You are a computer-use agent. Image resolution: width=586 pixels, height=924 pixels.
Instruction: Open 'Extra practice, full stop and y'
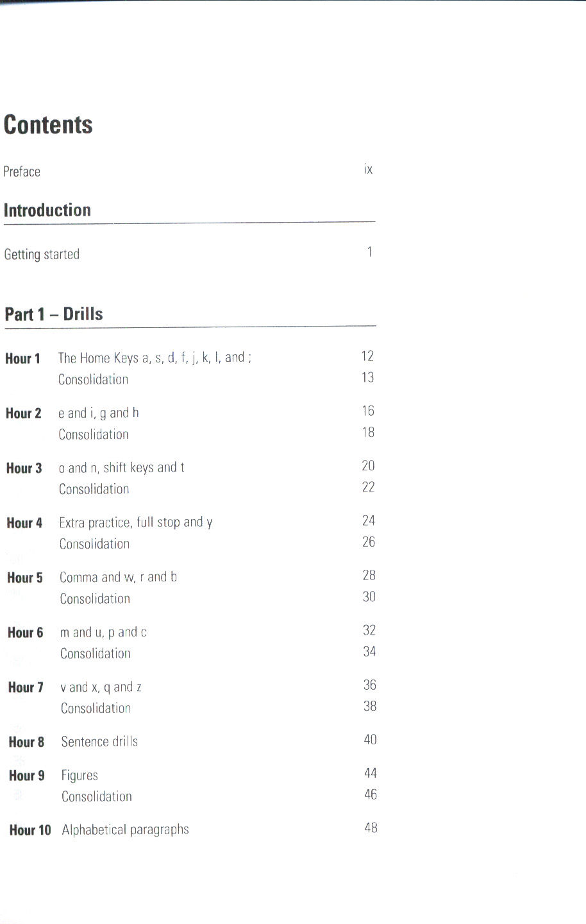[136, 523]
